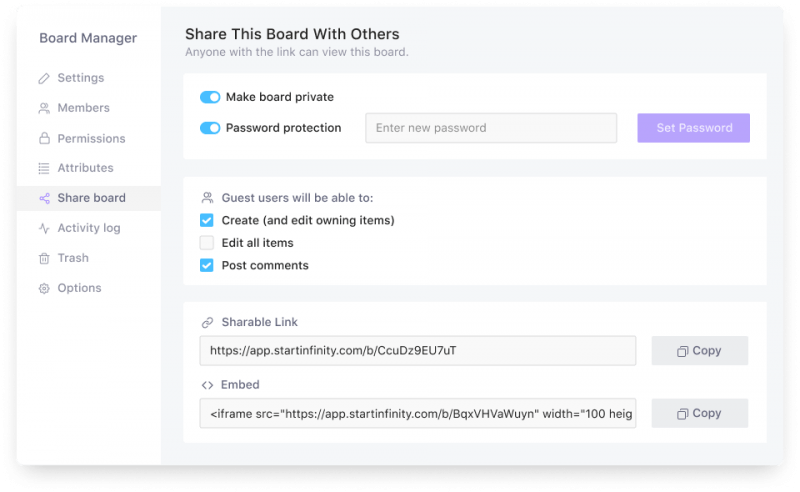Copy the embed iframe code
800x492 pixels.
pos(699,413)
